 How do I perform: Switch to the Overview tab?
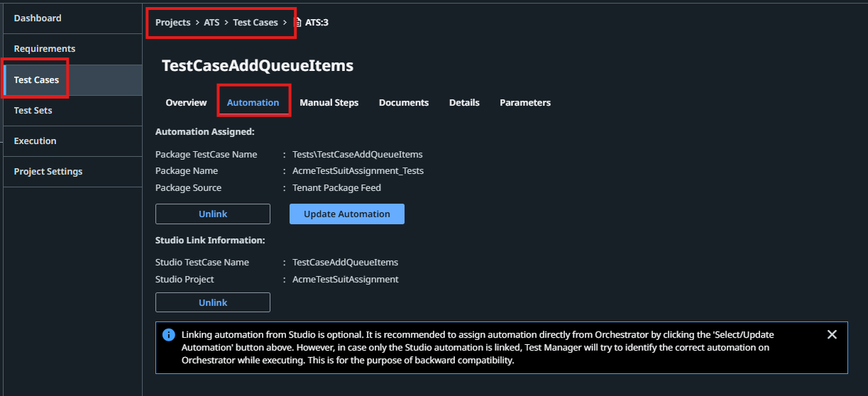click(186, 102)
